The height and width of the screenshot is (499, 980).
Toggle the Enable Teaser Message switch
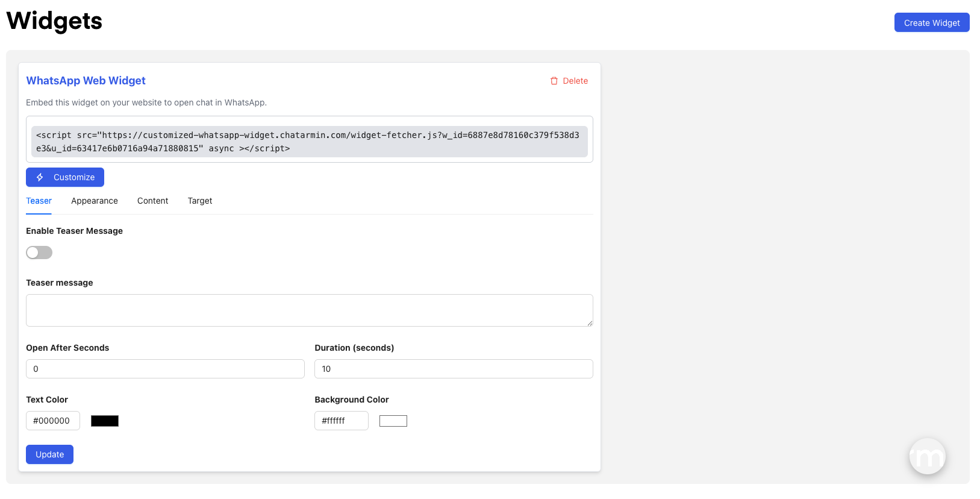[x=39, y=253]
